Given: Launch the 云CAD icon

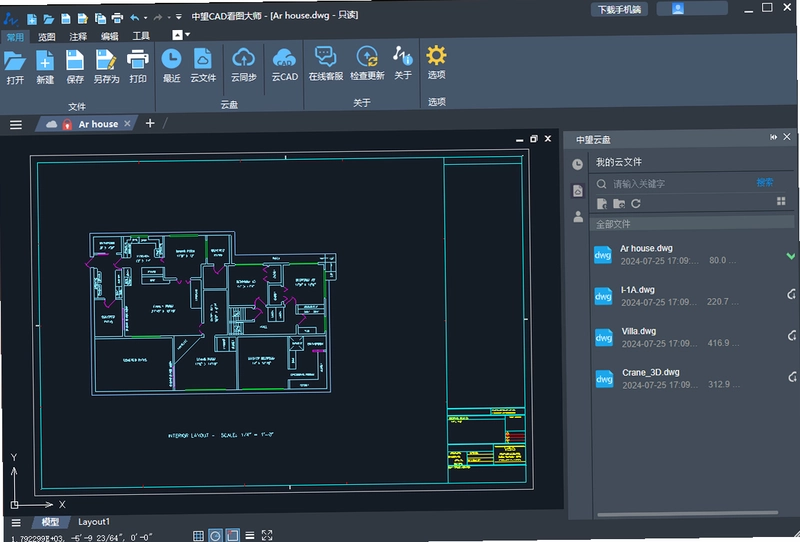Looking at the screenshot, I should tap(284, 58).
